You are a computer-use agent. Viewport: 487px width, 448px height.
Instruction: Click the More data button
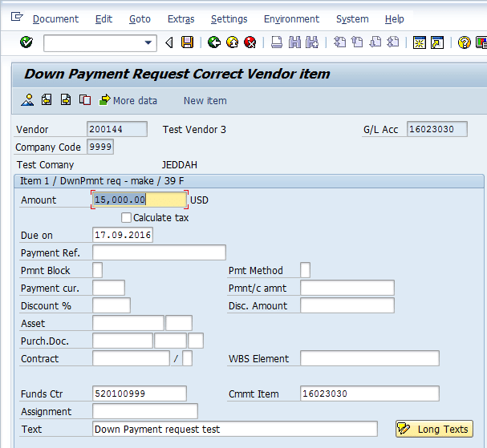coord(128,100)
